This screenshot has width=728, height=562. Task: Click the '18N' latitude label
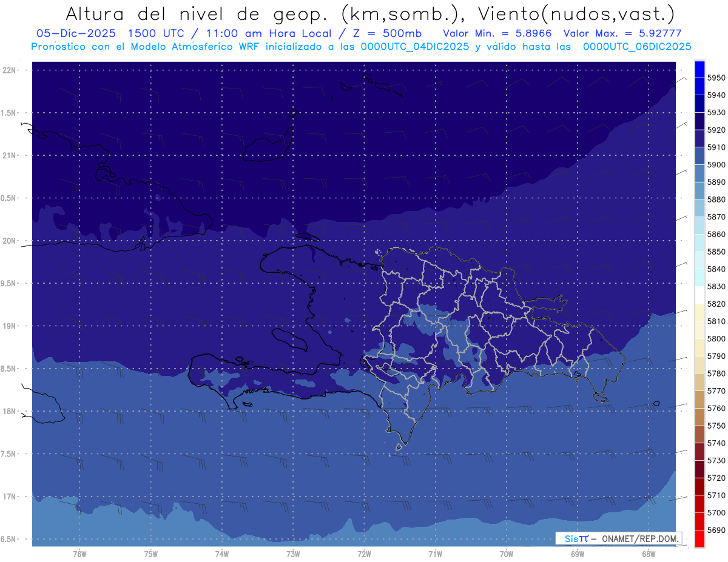(9, 411)
